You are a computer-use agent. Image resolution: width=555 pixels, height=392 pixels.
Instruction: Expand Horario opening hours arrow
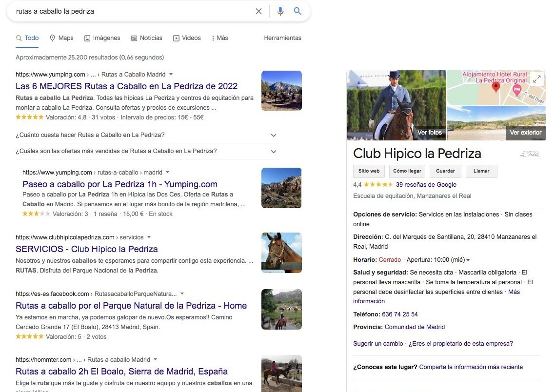coord(468,260)
